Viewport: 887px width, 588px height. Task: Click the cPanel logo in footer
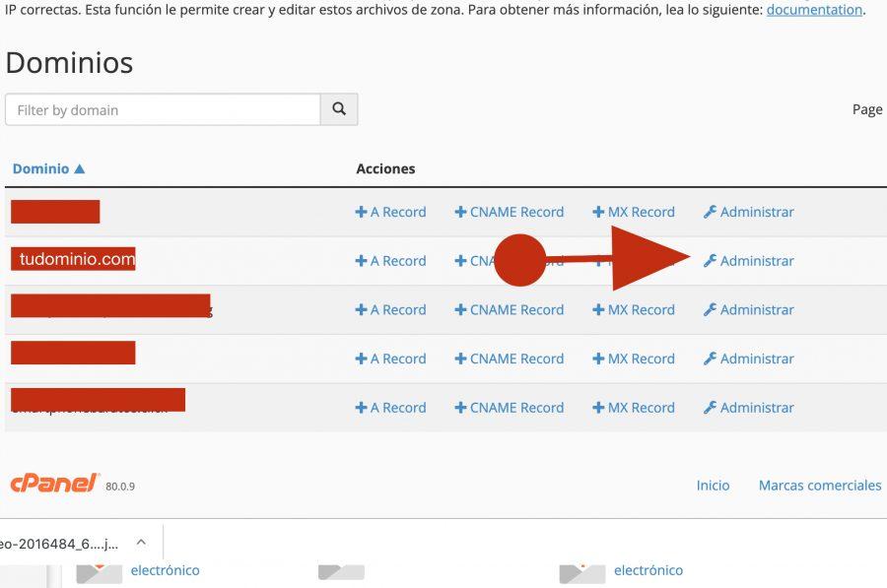(55, 484)
